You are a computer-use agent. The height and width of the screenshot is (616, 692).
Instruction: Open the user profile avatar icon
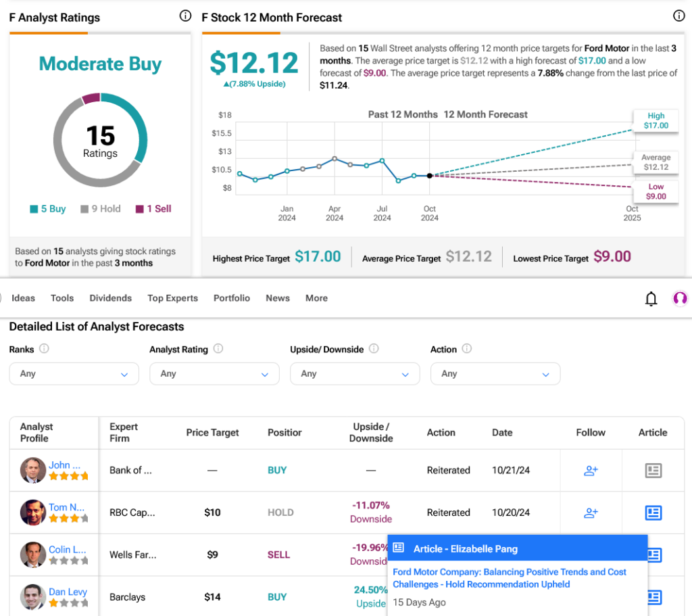pyautogui.click(x=680, y=298)
